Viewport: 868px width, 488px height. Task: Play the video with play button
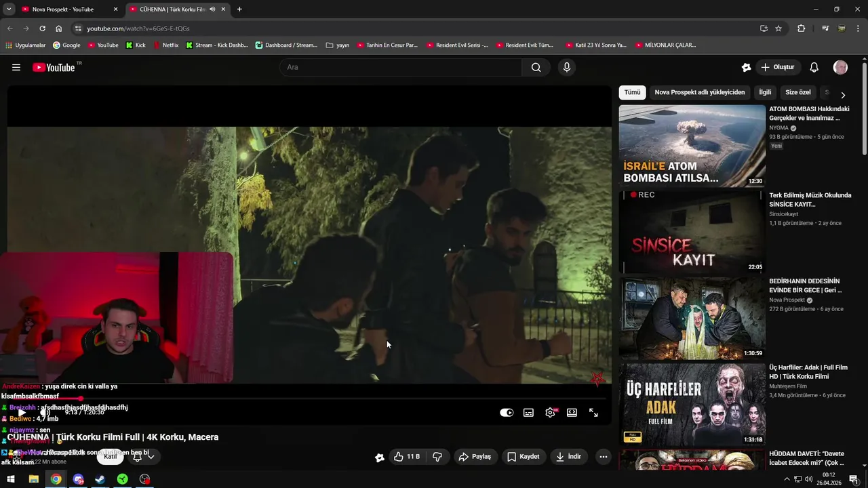(22, 413)
